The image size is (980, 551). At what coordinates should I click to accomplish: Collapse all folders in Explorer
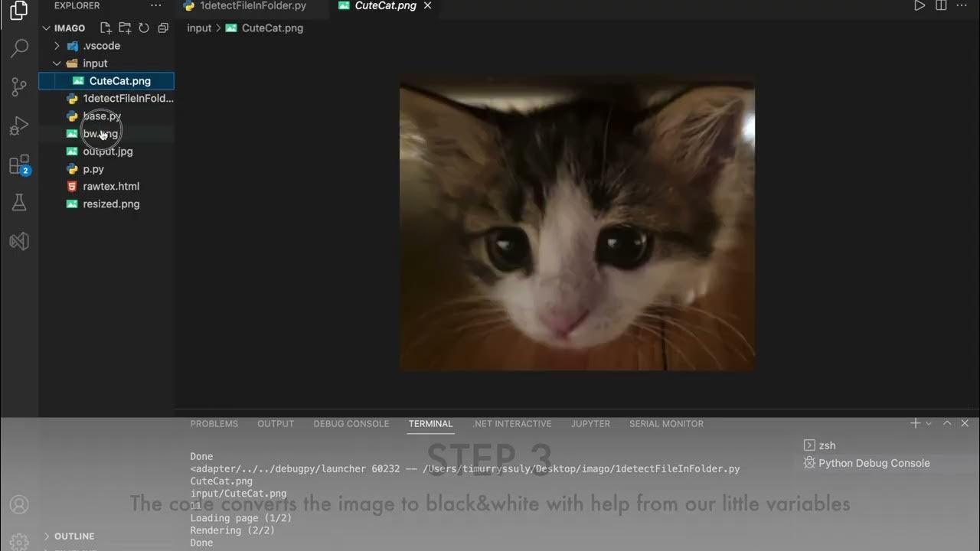(163, 28)
